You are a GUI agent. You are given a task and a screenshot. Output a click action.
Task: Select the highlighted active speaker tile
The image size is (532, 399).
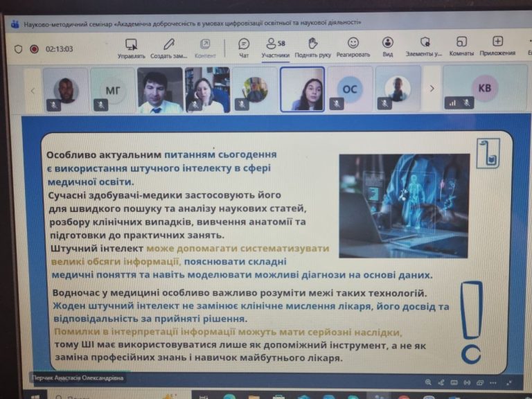[302, 89]
